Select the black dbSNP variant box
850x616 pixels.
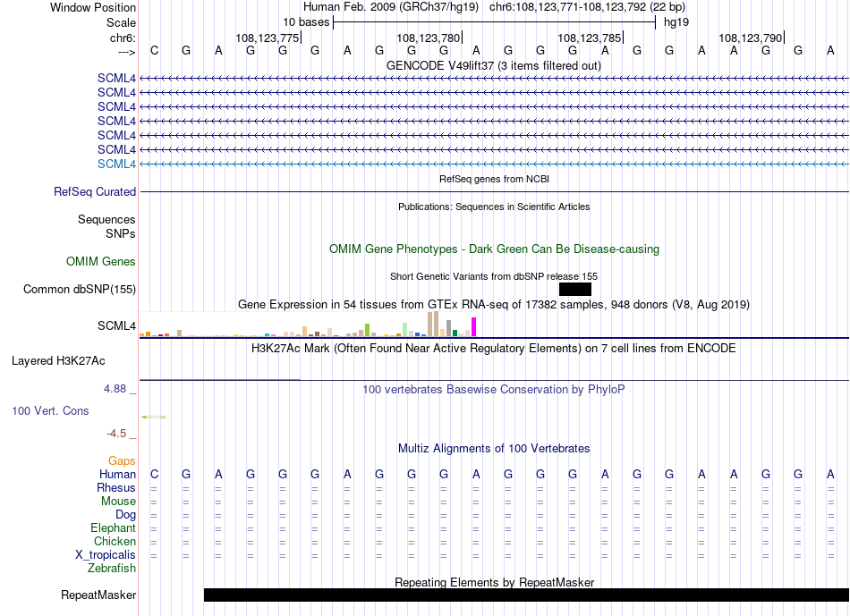coord(575,290)
